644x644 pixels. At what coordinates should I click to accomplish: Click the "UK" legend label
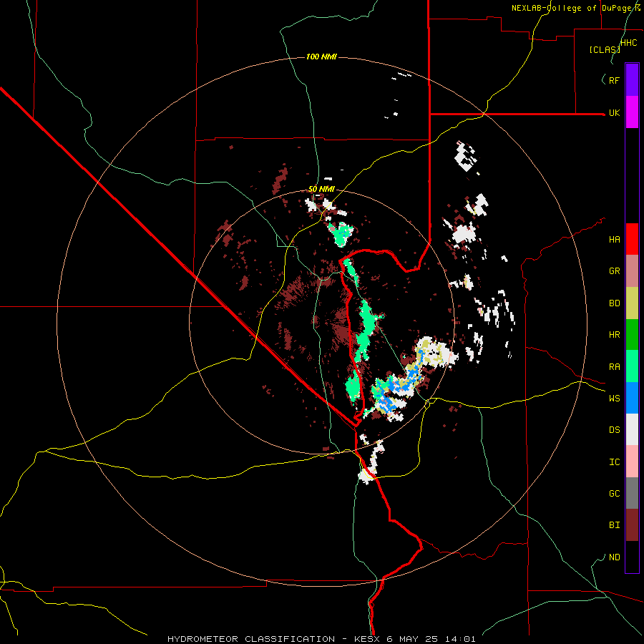coord(614,112)
